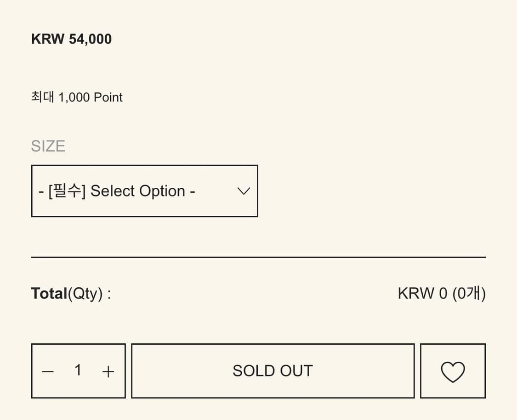Click the bold 'Total' label

click(x=49, y=293)
